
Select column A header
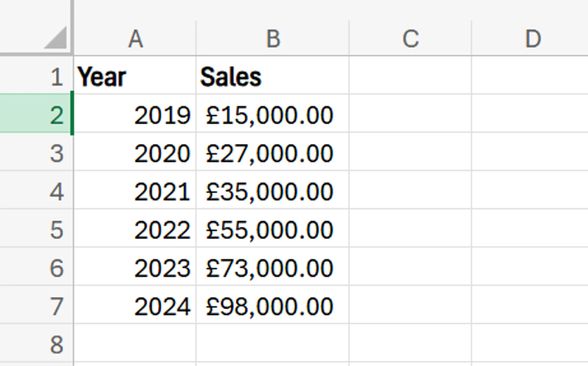[135, 38]
